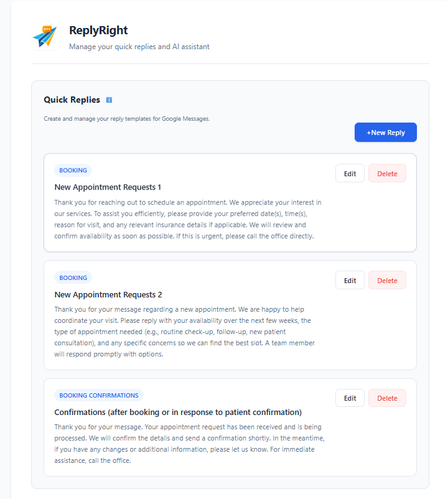This screenshot has height=499, width=448.
Task: Click the second reply's message body text
Action: (187, 332)
